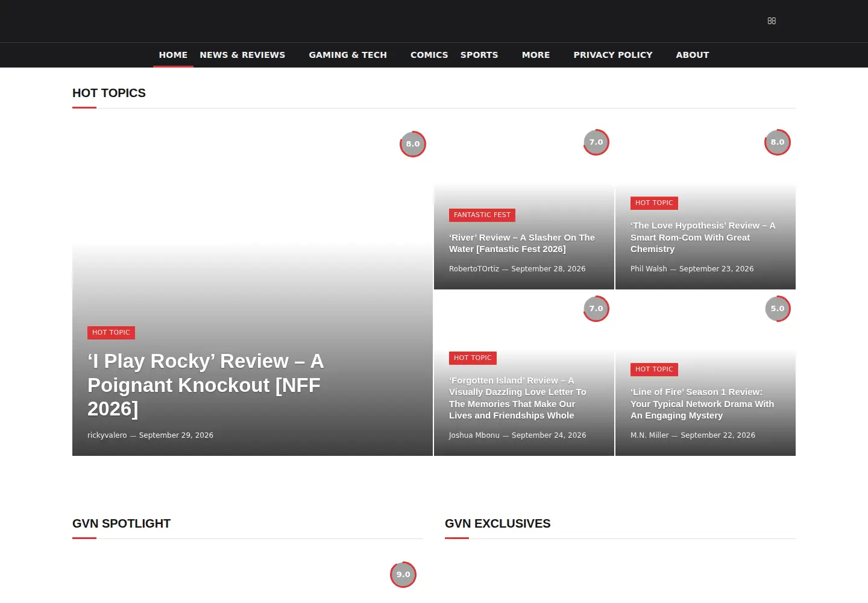Click the HOT TOPICS section heading

pos(109,93)
